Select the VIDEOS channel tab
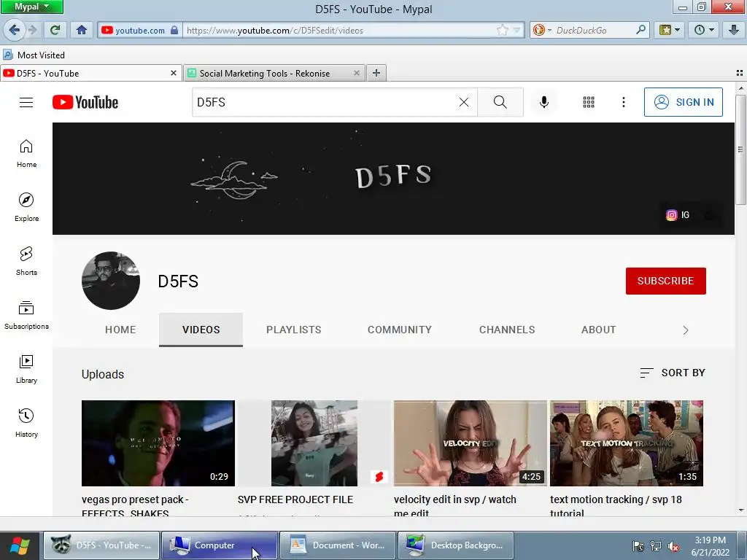This screenshot has width=747, height=560. point(201,330)
